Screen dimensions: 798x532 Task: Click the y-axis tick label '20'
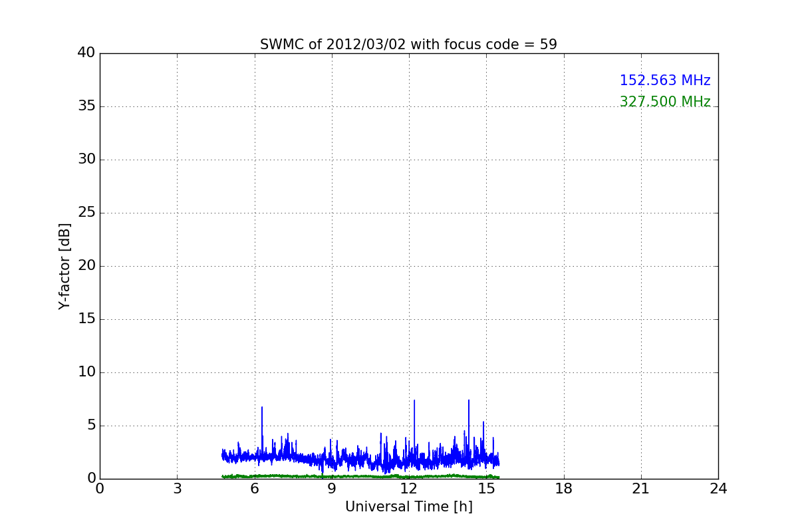(86, 266)
